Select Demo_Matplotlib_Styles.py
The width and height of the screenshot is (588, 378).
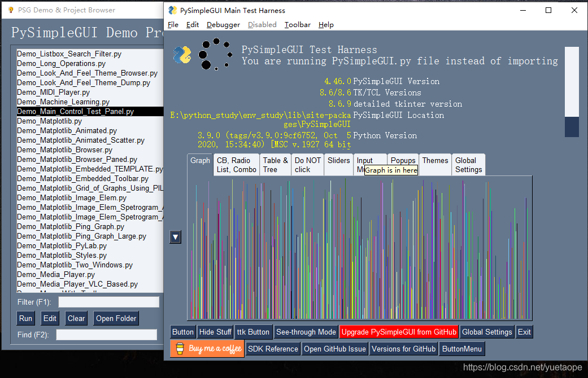(x=90, y=256)
